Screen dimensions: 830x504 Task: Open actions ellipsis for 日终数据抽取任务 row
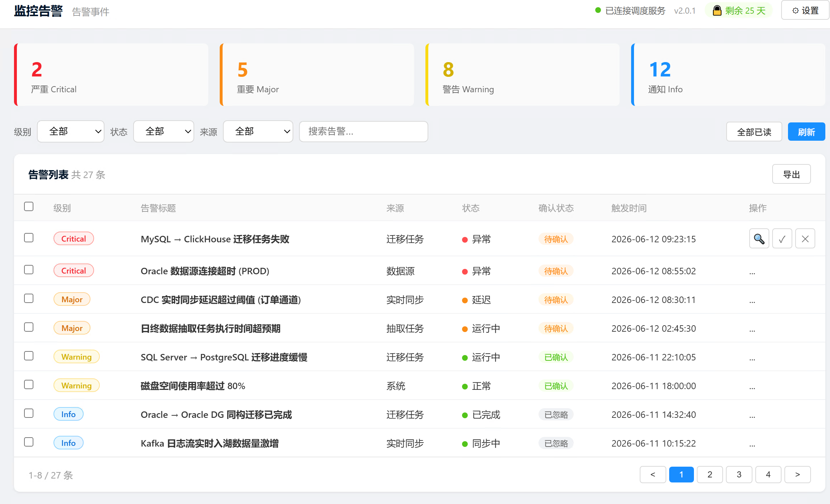(x=752, y=330)
